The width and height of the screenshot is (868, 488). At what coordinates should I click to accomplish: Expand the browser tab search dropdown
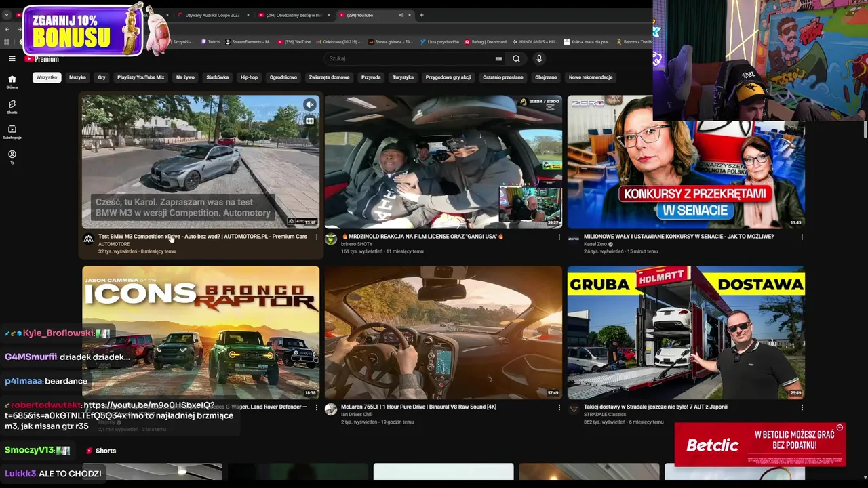point(7,15)
